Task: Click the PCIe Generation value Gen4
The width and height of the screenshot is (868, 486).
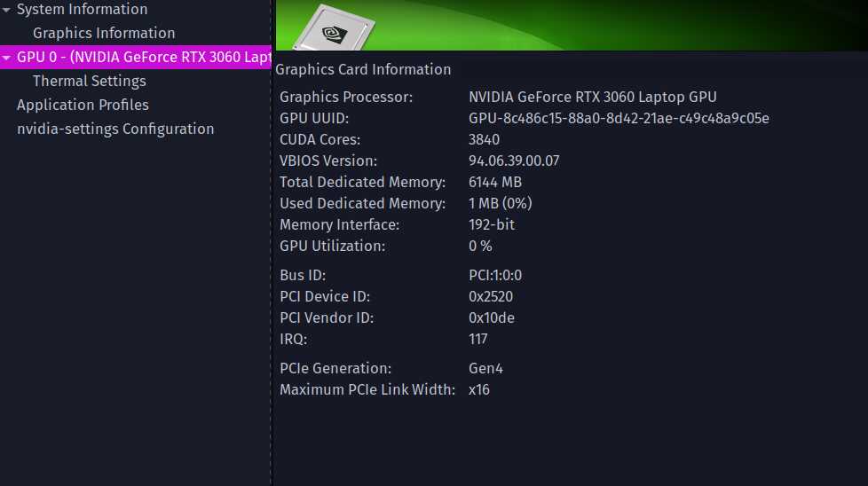Action: point(485,368)
